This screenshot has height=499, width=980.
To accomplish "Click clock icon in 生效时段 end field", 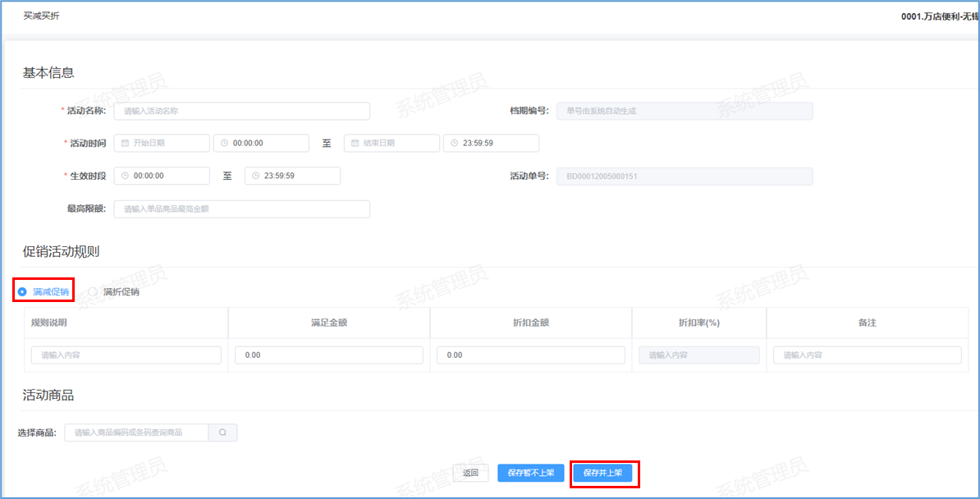I will (x=255, y=176).
